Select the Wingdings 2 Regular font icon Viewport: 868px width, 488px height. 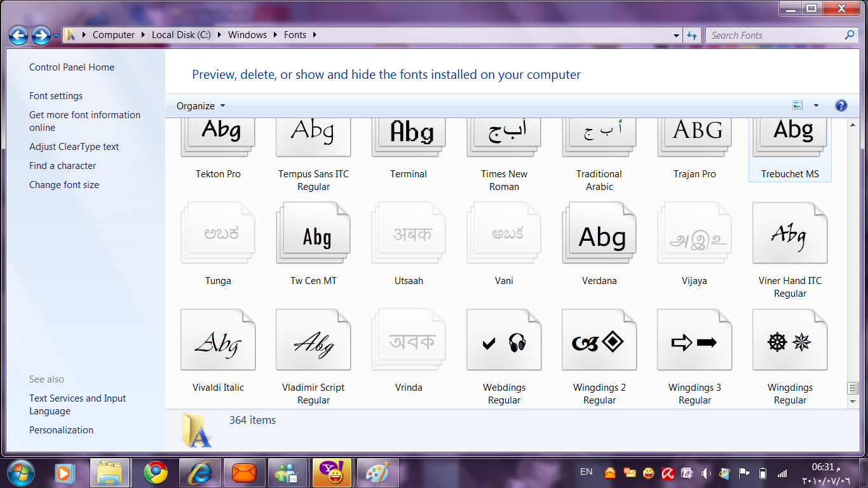pos(599,340)
